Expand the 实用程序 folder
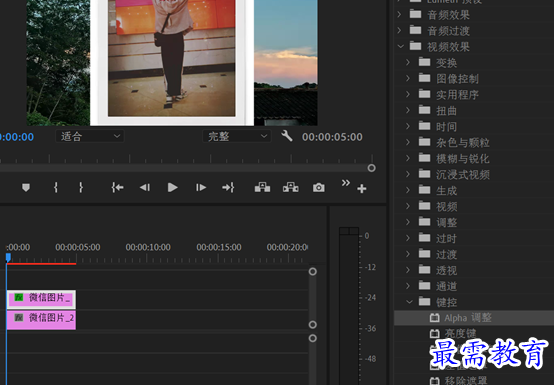This screenshot has width=554, height=385. pyautogui.click(x=408, y=94)
